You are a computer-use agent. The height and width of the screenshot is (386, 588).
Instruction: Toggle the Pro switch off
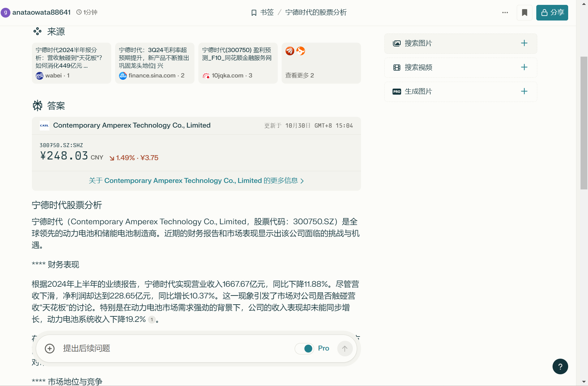coord(304,349)
